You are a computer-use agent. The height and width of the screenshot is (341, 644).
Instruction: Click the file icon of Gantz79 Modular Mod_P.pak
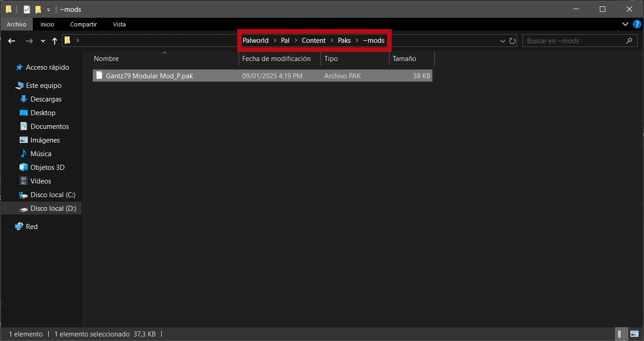click(x=99, y=76)
